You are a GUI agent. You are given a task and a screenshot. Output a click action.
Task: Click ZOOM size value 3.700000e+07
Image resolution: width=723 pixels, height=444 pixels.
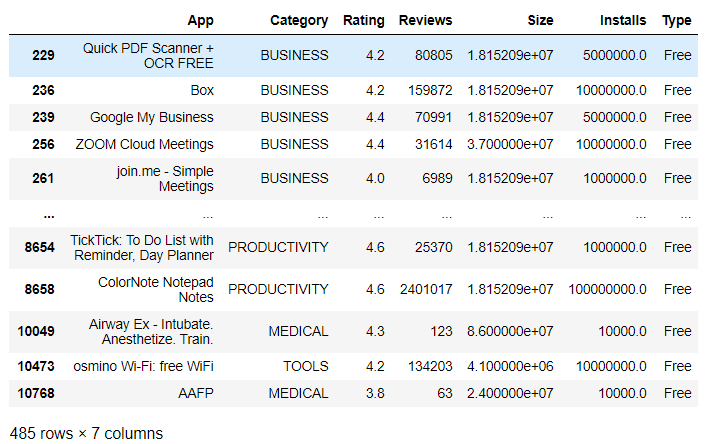point(510,145)
